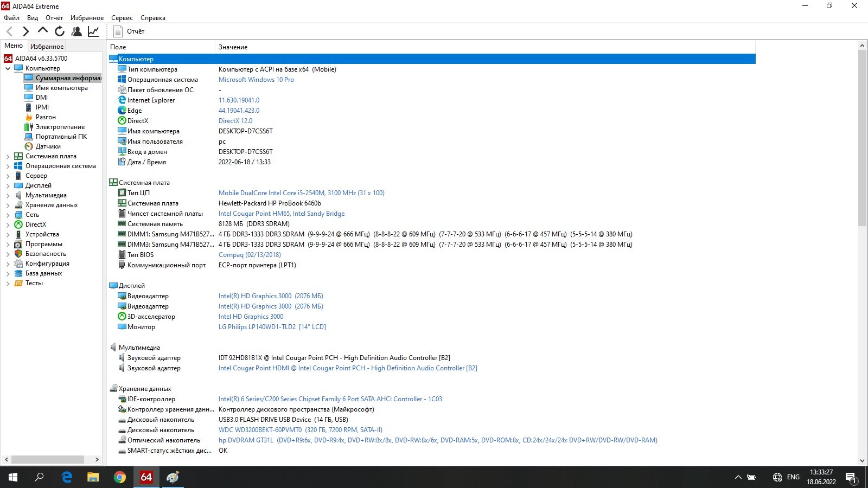Viewport: 868px width, 488px height.
Task: Expand the Системная плата tree node
Action: point(8,157)
